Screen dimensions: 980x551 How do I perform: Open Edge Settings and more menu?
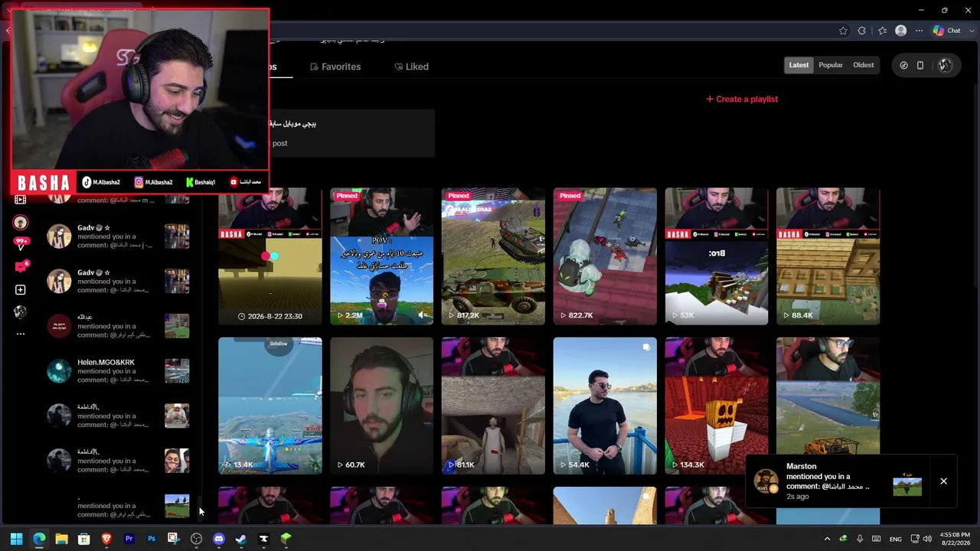pyautogui.click(x=920, y=31)
